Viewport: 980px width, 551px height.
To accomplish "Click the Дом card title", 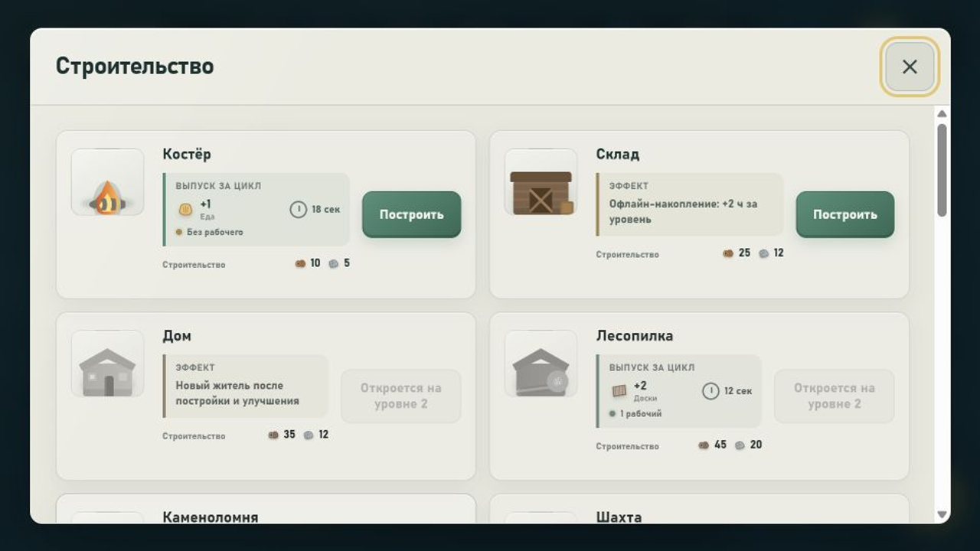I will point(177,335).
